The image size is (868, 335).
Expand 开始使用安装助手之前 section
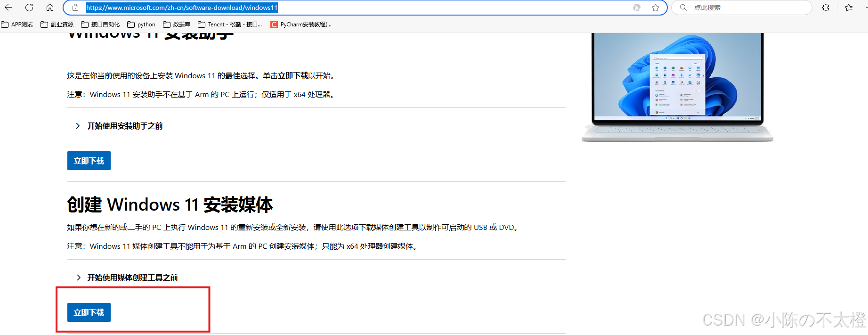click(x=119, y=126)
